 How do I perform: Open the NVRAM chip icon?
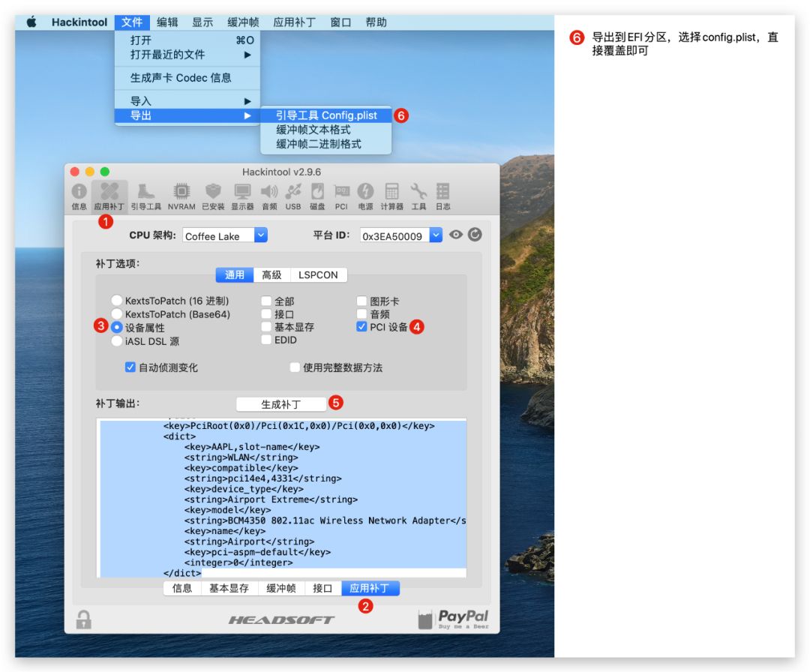181,196
